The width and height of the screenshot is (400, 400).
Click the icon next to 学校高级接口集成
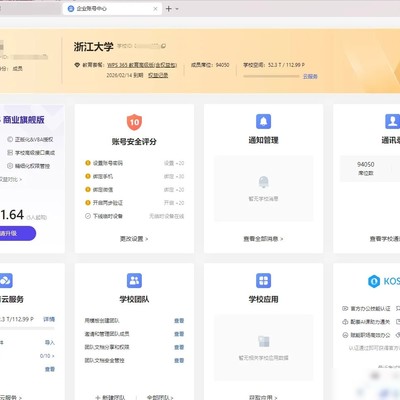click(x=10, y=153)
